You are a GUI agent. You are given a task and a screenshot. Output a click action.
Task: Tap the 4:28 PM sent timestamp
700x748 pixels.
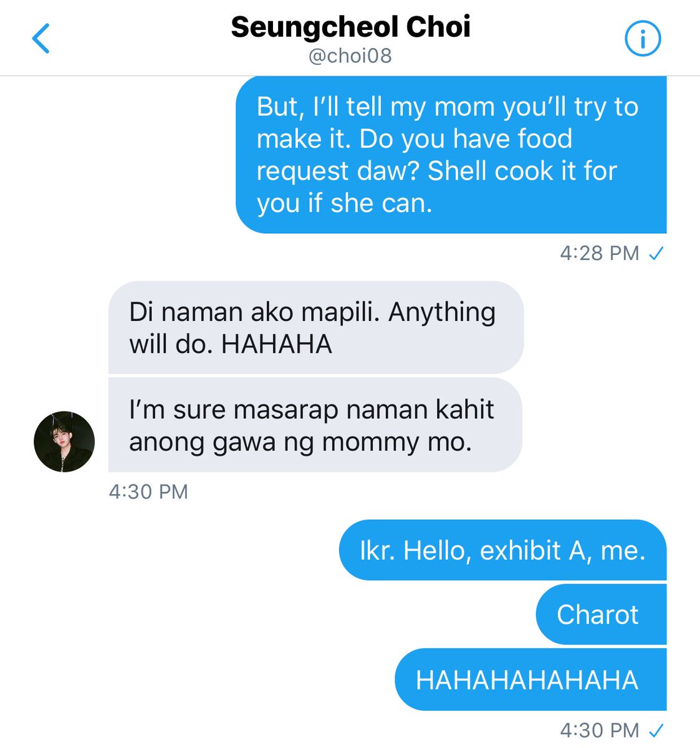600,253
